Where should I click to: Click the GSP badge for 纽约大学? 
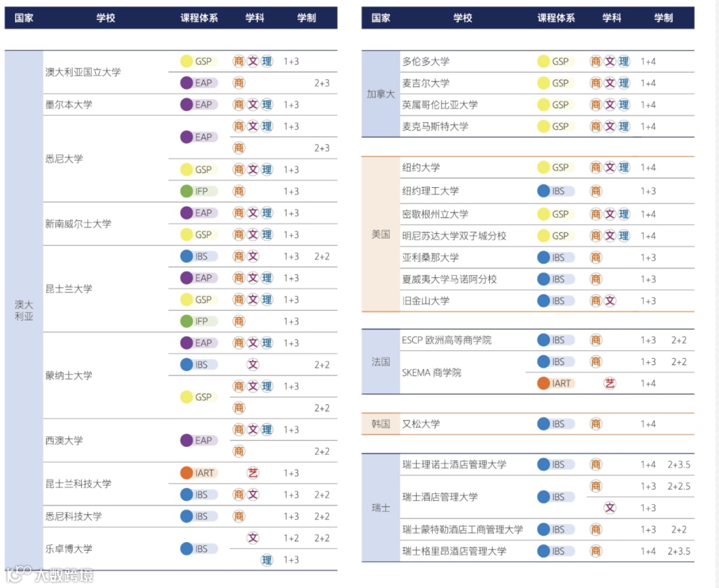(x=555, y=167)
